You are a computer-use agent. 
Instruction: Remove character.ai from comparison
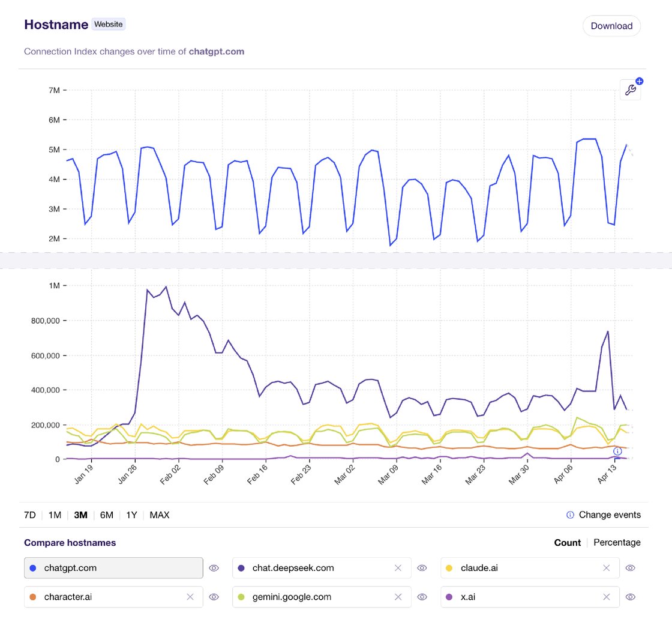pos(190,597)
